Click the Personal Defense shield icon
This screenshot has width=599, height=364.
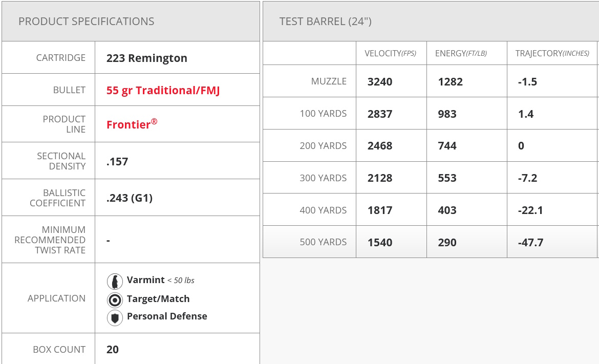tap(115, 317)
